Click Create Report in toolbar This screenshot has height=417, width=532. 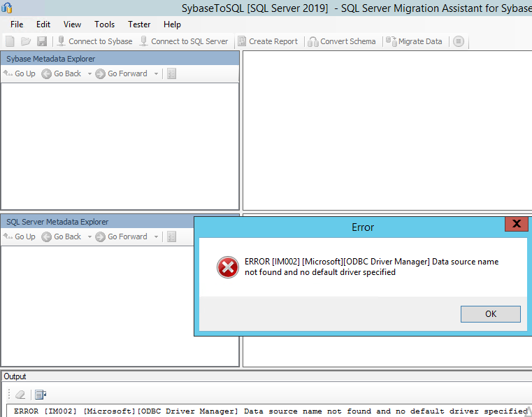[268, 41]
